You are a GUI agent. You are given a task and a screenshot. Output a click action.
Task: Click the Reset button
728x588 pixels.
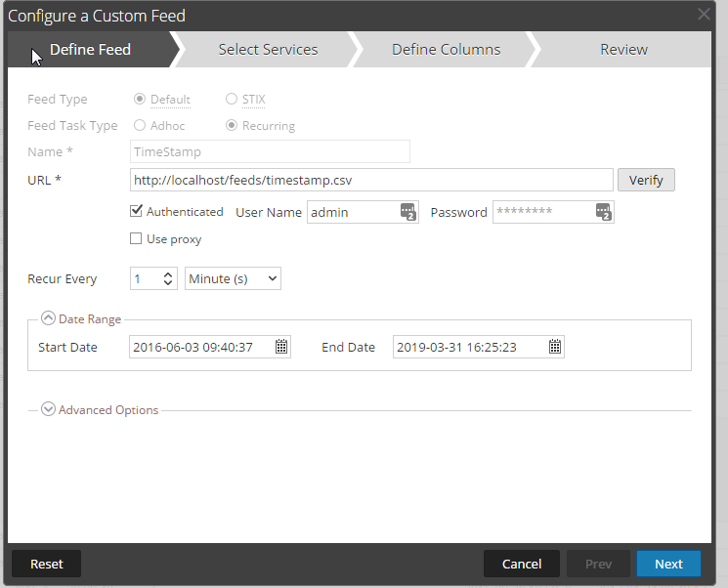click(x=46, y=564)
